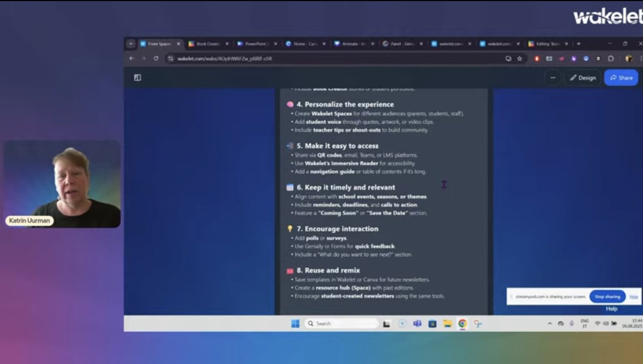Click heading '4. Personalize the experience'
Viewport: 643px width, 364px height.
pos(345,104)
